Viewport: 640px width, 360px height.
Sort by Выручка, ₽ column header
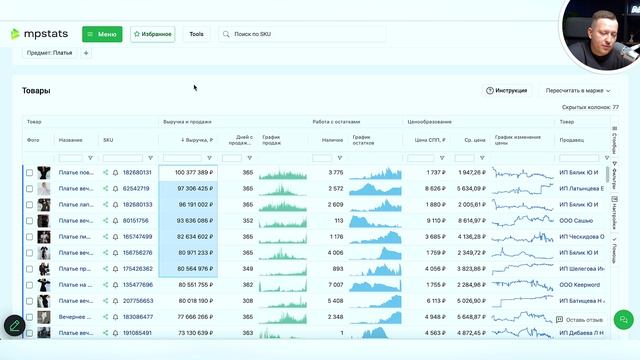[197, 140]
